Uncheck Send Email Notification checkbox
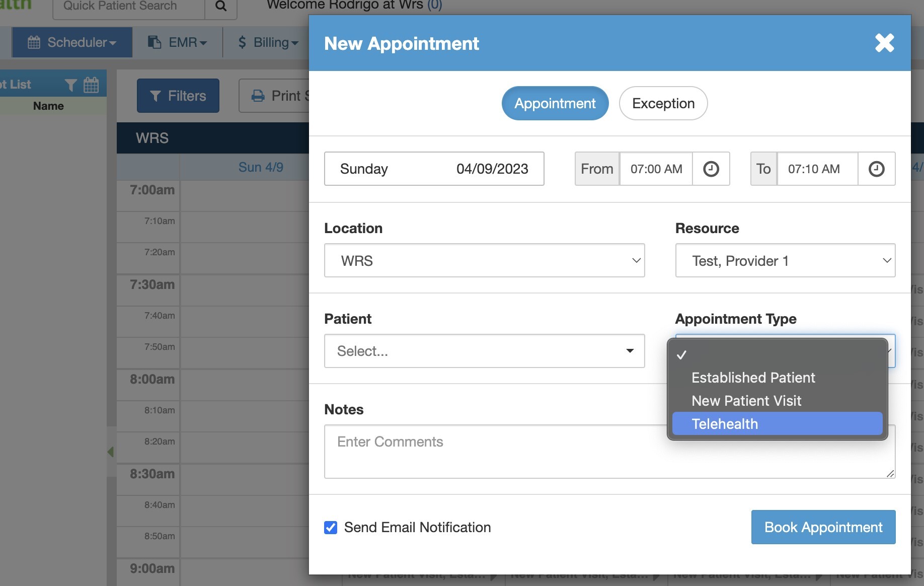This screenshot has width=924, height=586. coord(331,527)
